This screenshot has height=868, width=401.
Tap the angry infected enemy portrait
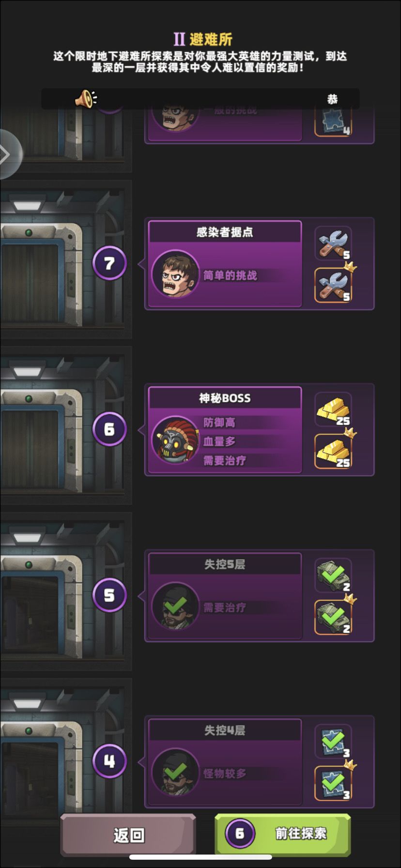click(x=175, y=274)
